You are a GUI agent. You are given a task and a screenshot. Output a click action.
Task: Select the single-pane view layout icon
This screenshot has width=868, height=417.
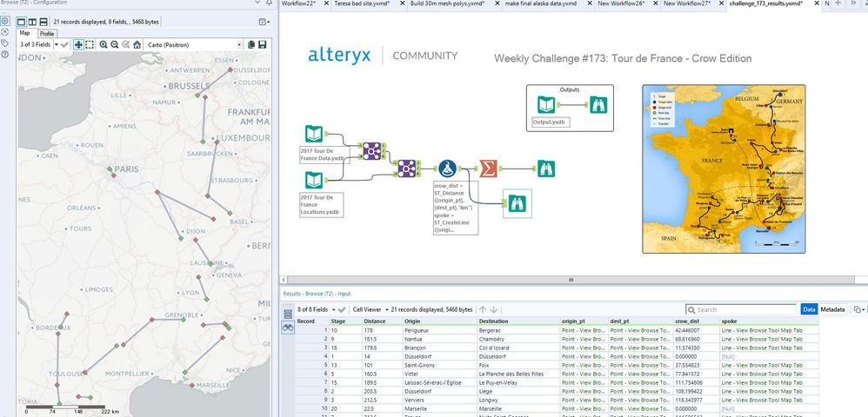pyautogui.click(x=22, y=22)
